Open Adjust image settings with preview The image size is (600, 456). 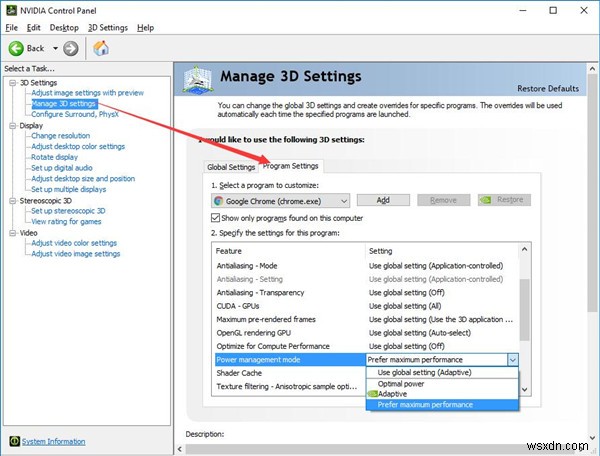(x=87, y=93)
